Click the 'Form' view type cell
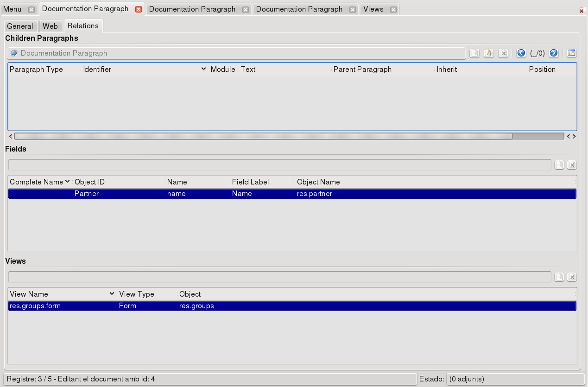Viewport: 588px width, 387px height. pos(127,306)
